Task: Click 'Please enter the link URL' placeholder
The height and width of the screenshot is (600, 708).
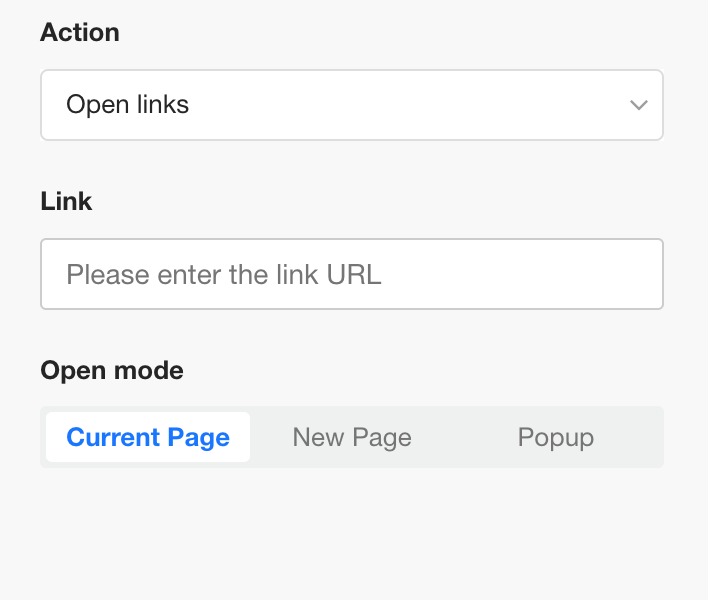Action: pyautogui.click(x=224, y=274)
